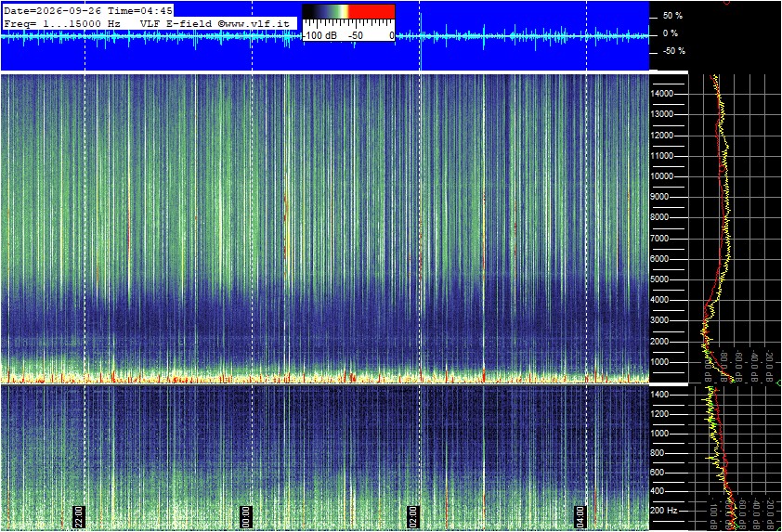Click the 22:00 time marker label
Image resolution: width=782 pixels, height=532 pixels.
[79, 516]
